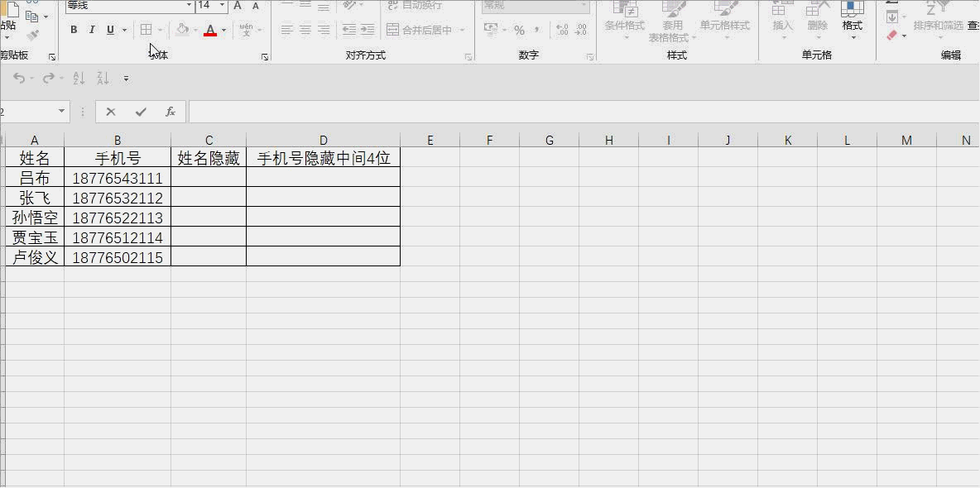Screen dimensions: 980x488
Task: Select cell containing 18776502115
Action: tap(118, 256)
